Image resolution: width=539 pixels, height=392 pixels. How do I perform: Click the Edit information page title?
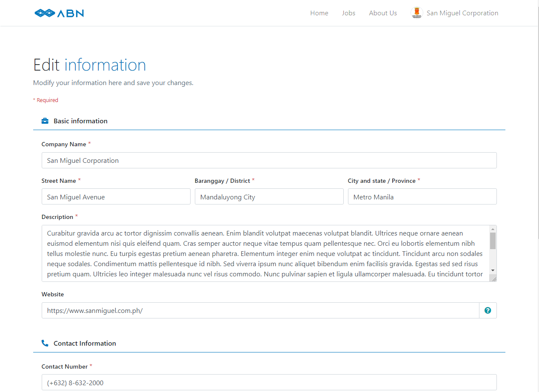[89, 65]
